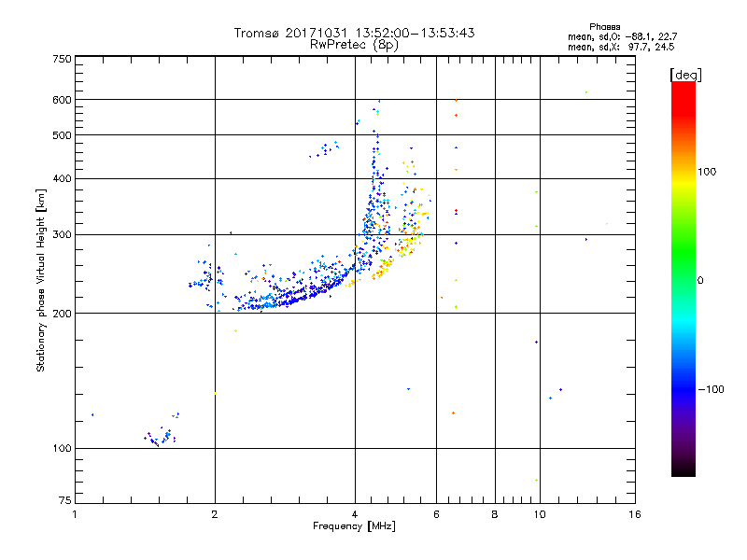
Task: Click the x-axis tick label '6'
Action: tap(436, 514)
